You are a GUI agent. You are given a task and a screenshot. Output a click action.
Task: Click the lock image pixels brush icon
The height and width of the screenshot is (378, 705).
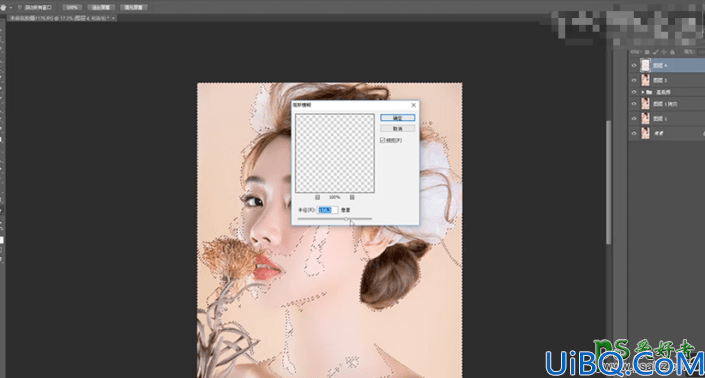click(655, 52)
